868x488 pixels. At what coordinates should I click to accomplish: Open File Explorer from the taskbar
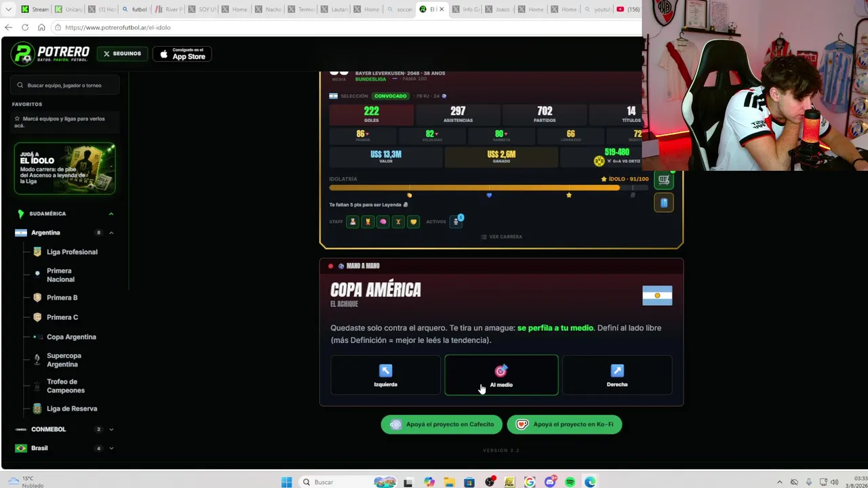pos(449,482)
